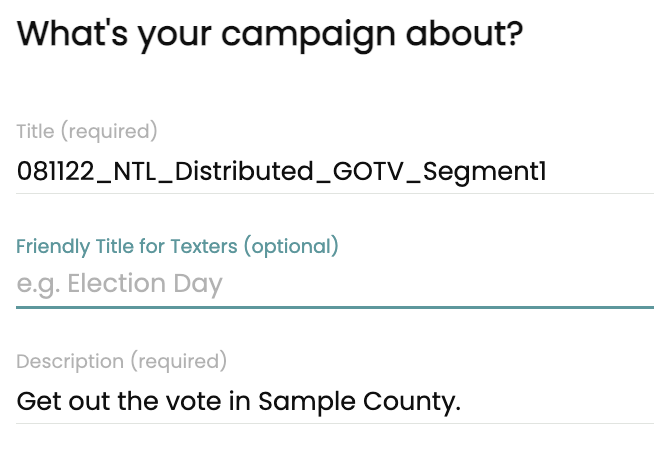Image resolution: width=654 pixels, height=458 pixels.
Task: Focus the Friendly Title for Texters field
Action: tap(334, 284)
